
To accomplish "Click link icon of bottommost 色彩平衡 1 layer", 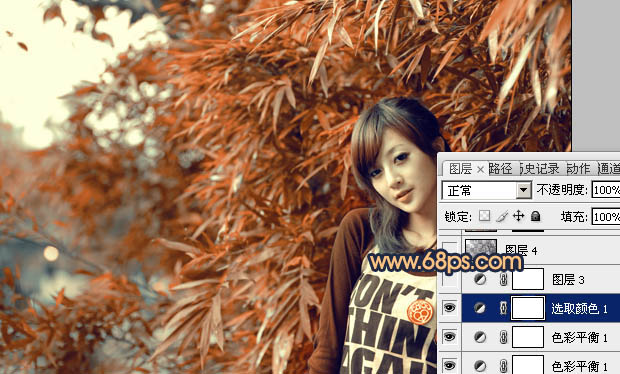I will pos(503,366).
